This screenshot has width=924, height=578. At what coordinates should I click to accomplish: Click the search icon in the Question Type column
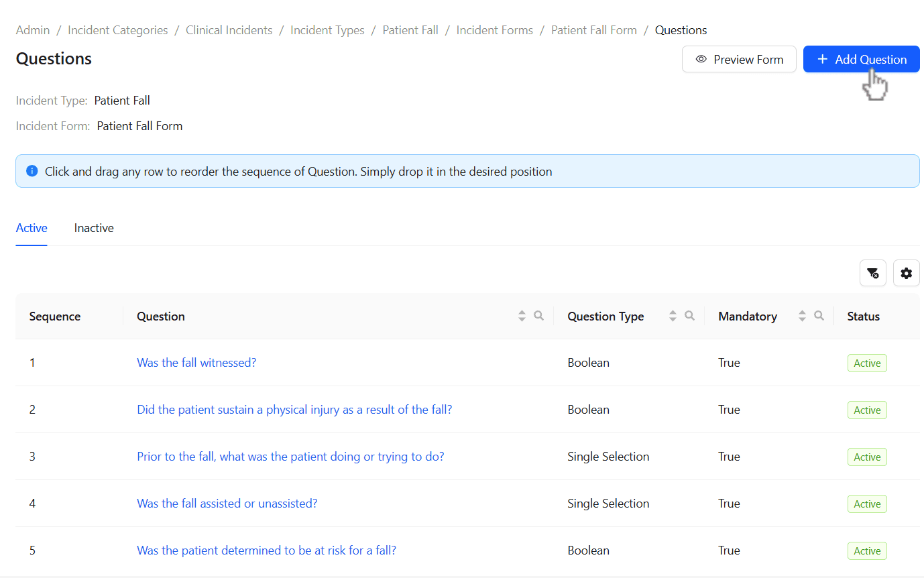point(689,315)
